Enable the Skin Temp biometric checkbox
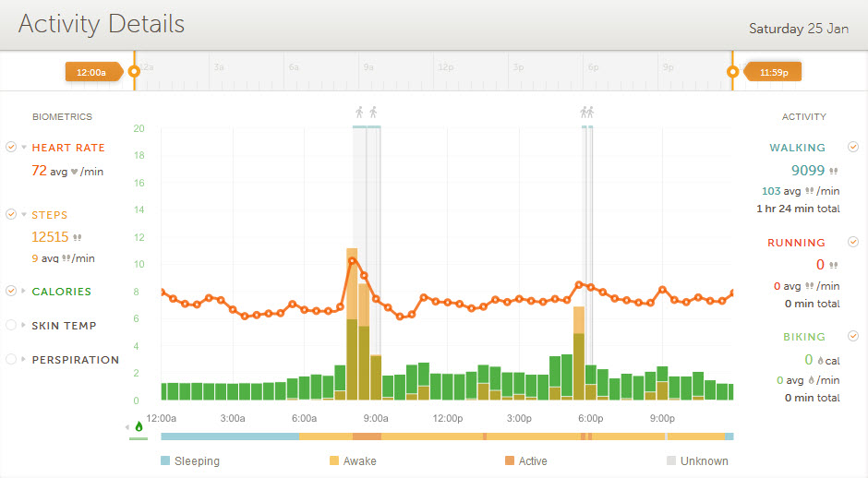The height and width of the screenshot is (478, 868). [11, 325]
